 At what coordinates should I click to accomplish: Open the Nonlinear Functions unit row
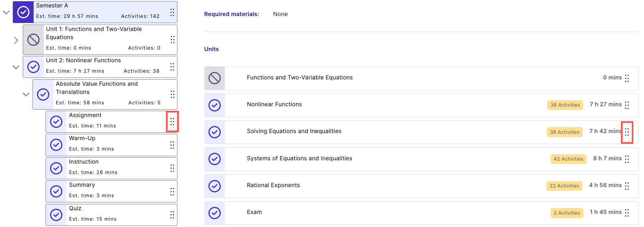pos(274,104)
